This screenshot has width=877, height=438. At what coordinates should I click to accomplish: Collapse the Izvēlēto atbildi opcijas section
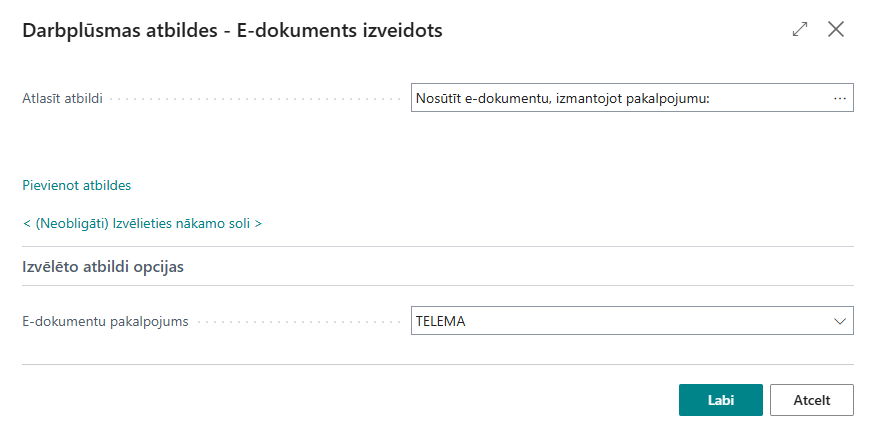(x=103, y=266)
